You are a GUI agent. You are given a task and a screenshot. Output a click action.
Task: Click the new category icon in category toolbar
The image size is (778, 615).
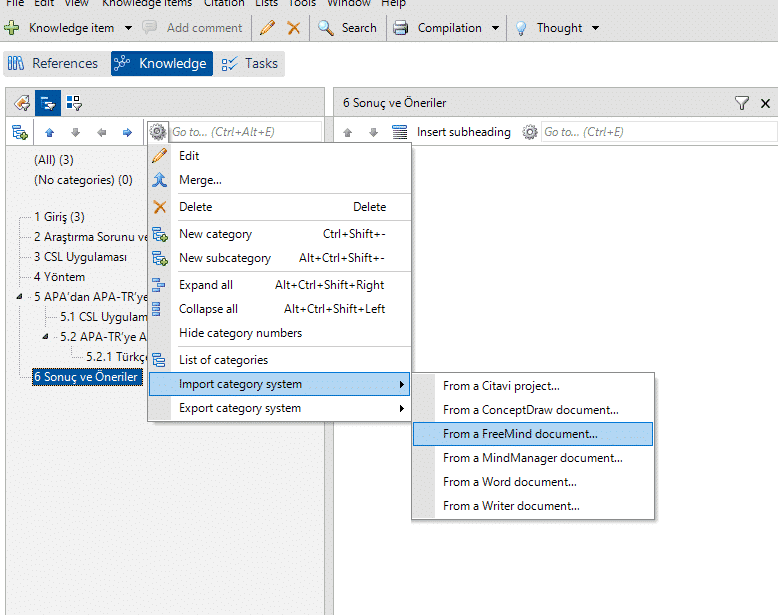(20, 132)
